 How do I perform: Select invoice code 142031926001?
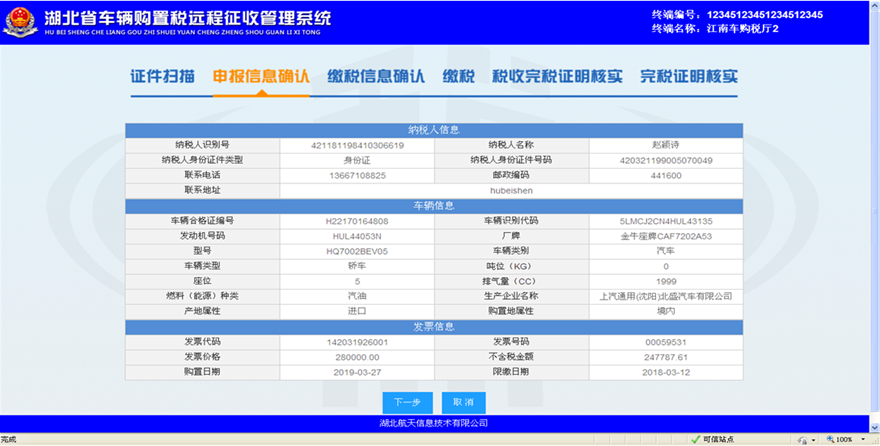358,342
